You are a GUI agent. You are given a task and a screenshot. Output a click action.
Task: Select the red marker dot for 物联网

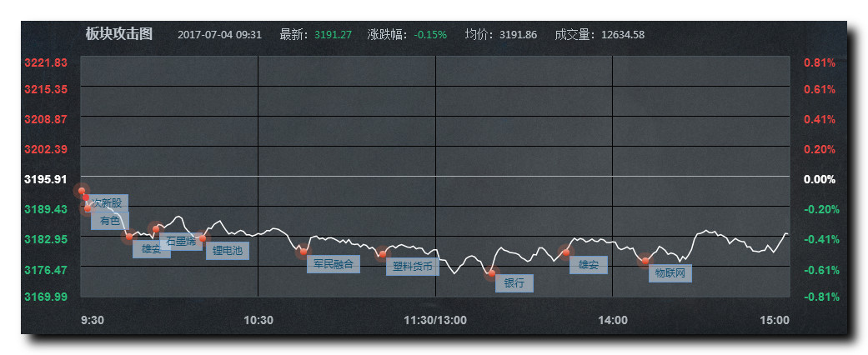645,262
